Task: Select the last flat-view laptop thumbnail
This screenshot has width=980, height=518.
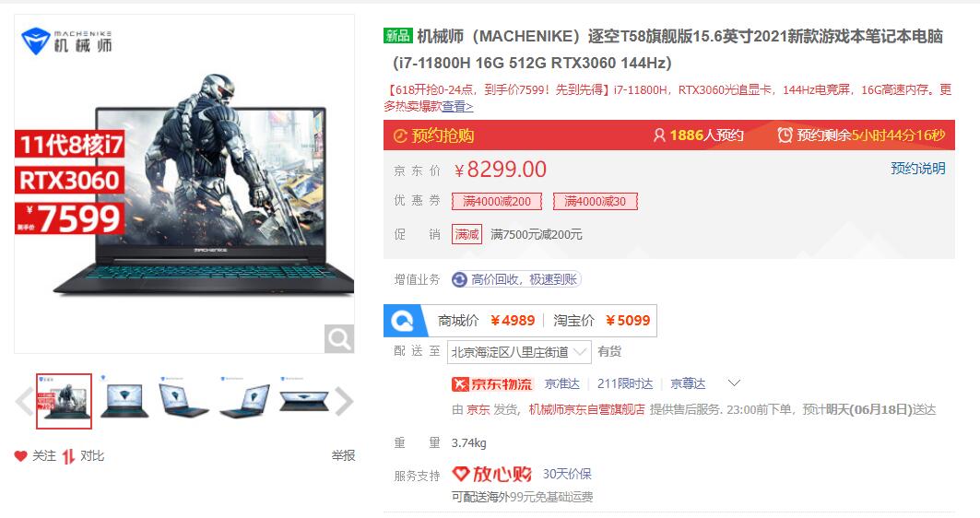Action: tap(304, 401)
